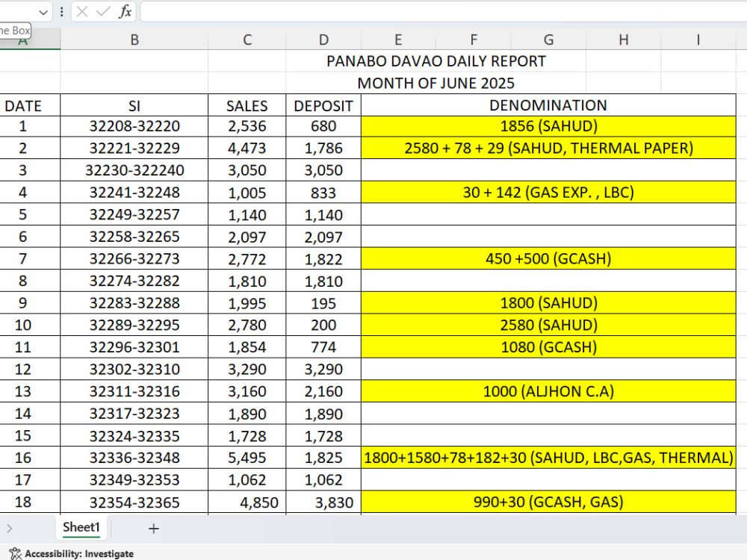The image size is (747, 560).
Task: Click the 30 + 142 (GAS EXP. , LBC) cell
Action: coord(548,193)
